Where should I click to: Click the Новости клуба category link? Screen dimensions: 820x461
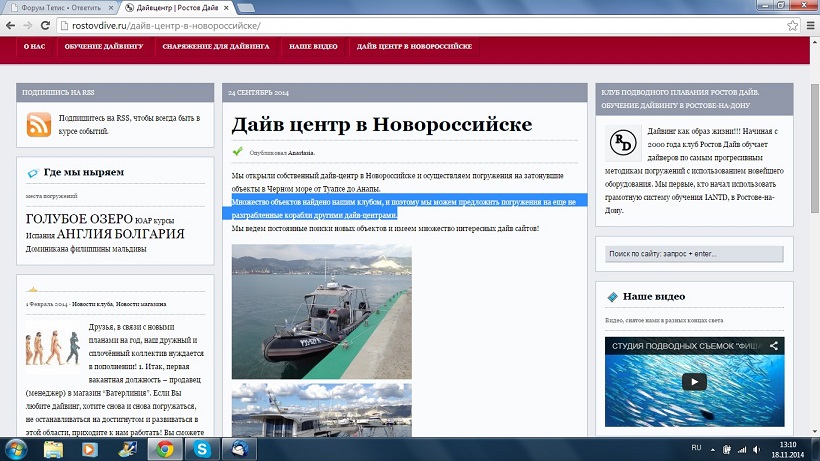pyautogui.click(x=92, y=304)
